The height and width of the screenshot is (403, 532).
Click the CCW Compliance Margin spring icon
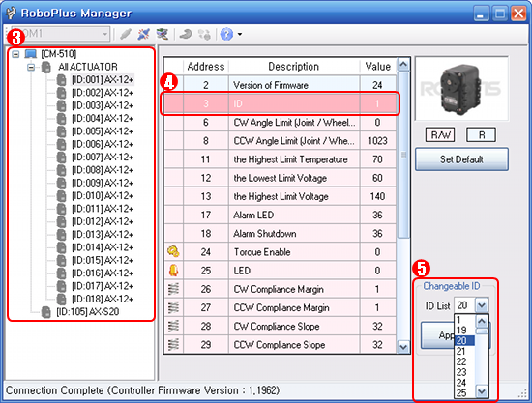pyautogui.click(x=173, y=307)
